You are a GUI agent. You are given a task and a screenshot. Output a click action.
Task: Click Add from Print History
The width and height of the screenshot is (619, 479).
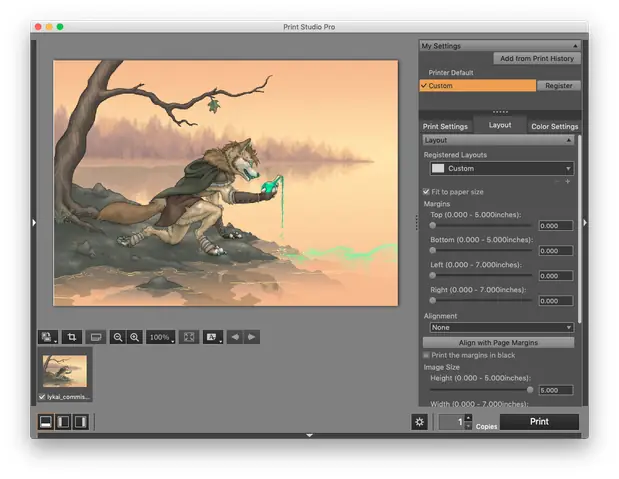click(537, 58)
